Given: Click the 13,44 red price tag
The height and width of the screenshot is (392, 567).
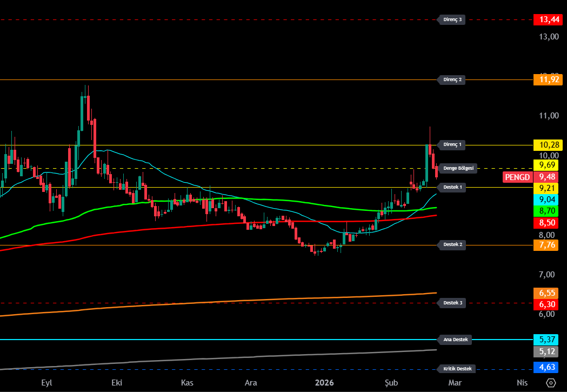Looking at the screenshot, I should tap(548, 19).
